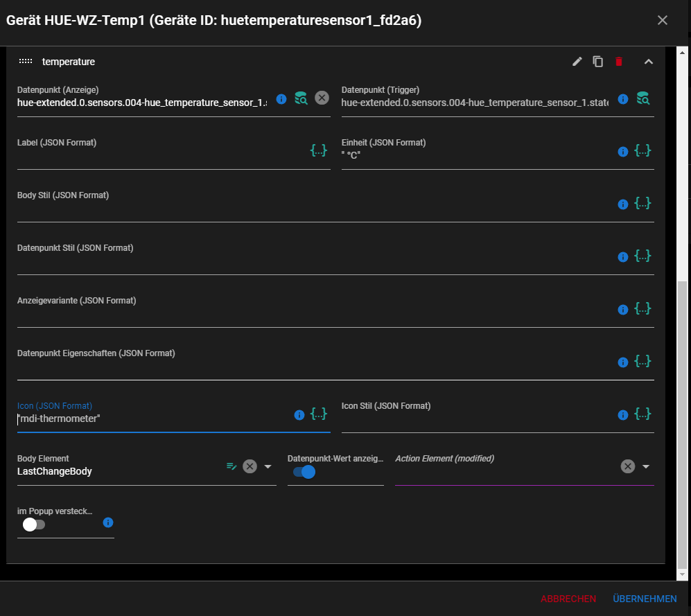
Task: Clear the selected Datenpunkt (Anzeige)
Action: (322, 98)
